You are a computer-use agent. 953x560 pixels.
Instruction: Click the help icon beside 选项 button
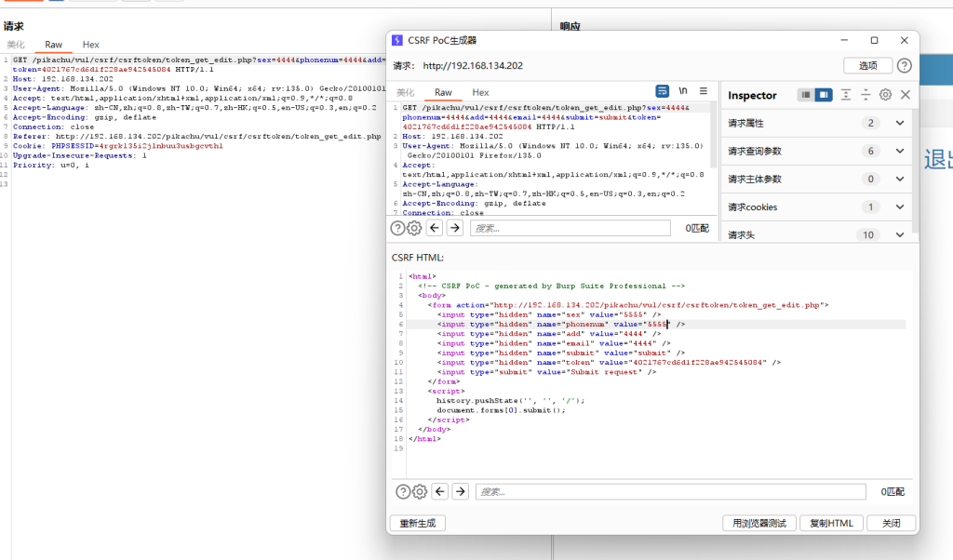(x=905, y=66)
